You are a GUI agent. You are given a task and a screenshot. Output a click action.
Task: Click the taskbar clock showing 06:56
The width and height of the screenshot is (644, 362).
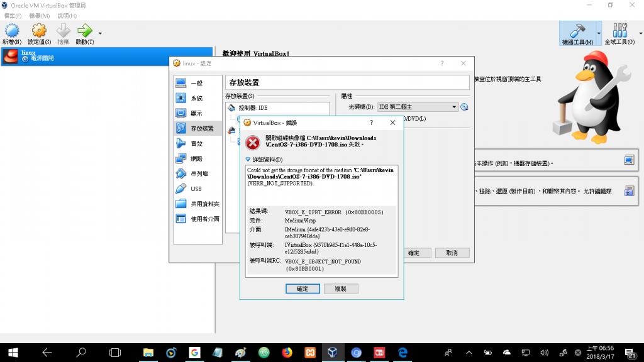tap(600, 353)
